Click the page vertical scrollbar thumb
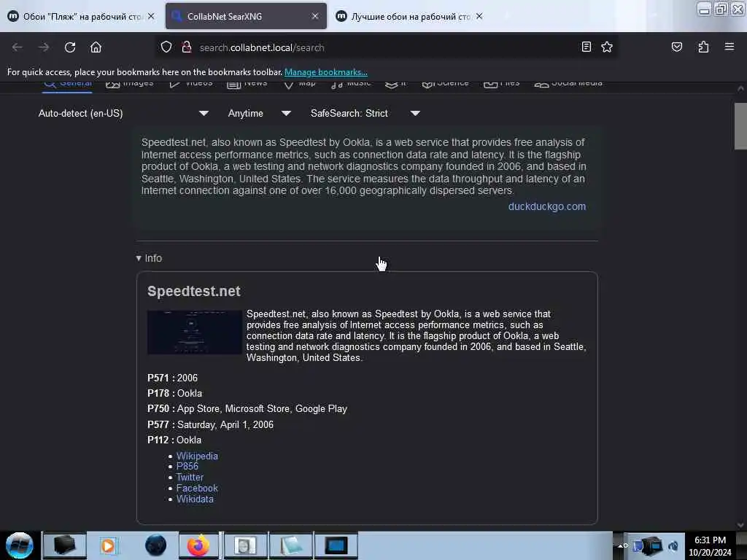The width and height of the screenshot is (747, 560). [740, 126]
